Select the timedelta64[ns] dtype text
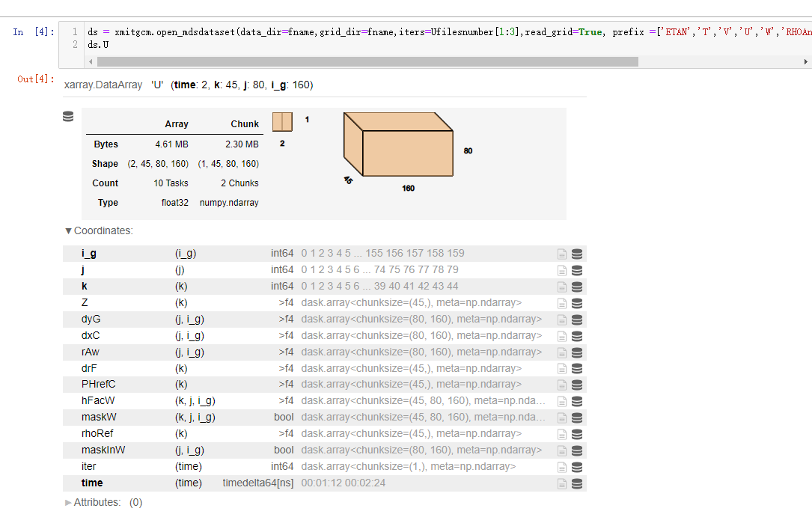The height and width of the screenshot is (529, 812). click(258, 483)
